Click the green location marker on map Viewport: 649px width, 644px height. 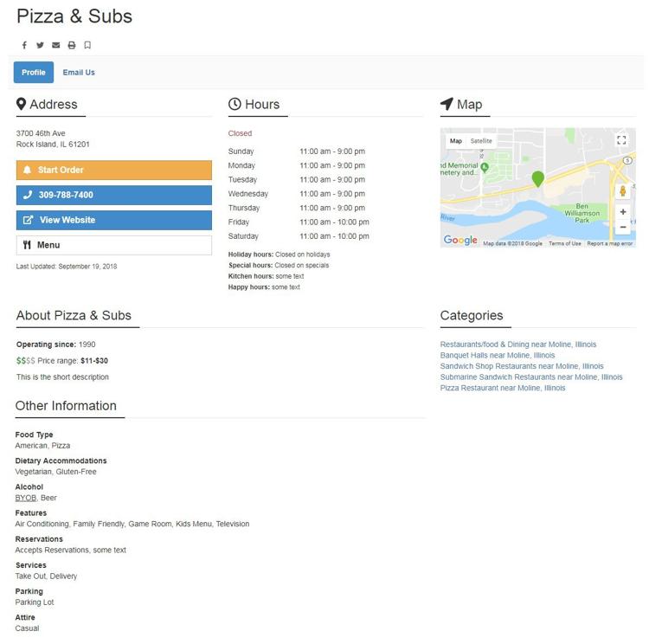[x=537, y=179]
